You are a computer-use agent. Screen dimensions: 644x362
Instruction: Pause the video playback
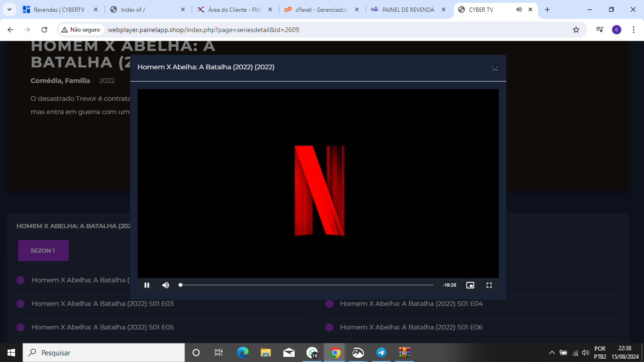coord(147,285)
